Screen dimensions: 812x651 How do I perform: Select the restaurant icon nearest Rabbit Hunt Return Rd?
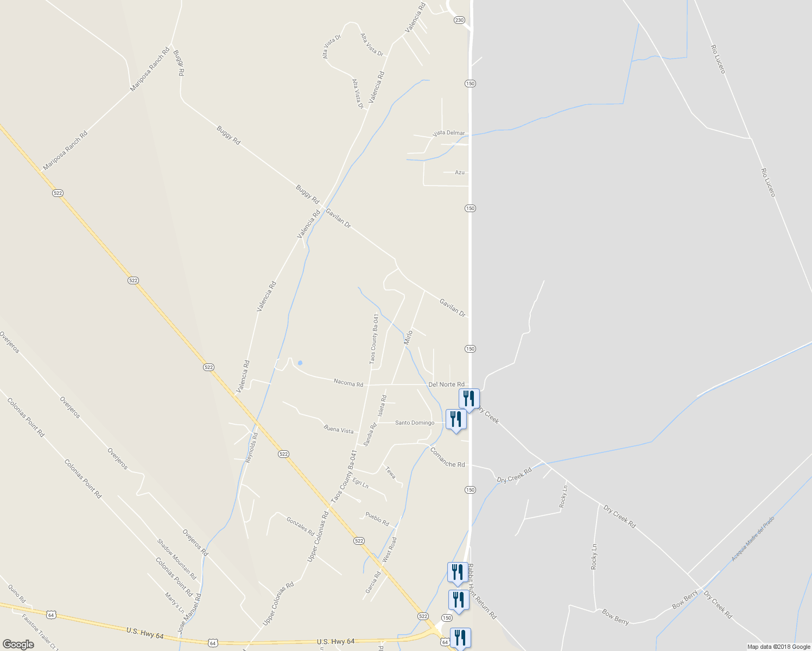coord(458,573)
